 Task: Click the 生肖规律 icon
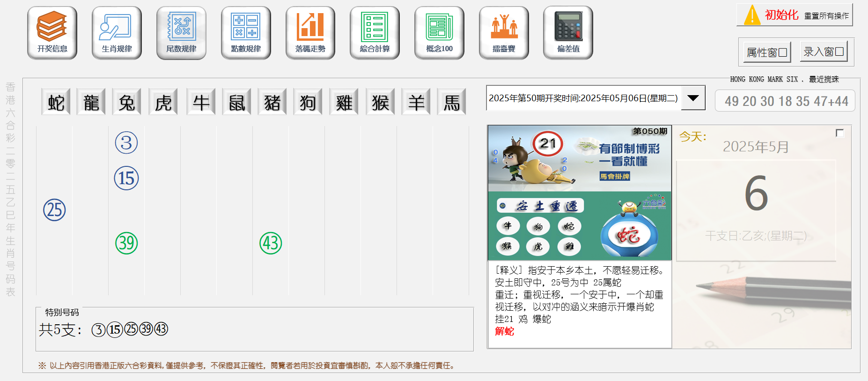pyautogui.click(x=117, y=33)
